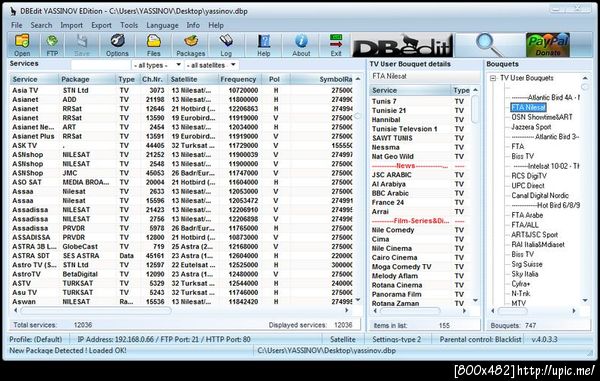Viewport: 600px width, 381px height.
Task: Click the Bouquets tree scroll-down arrow
Action: pos(585,301)
